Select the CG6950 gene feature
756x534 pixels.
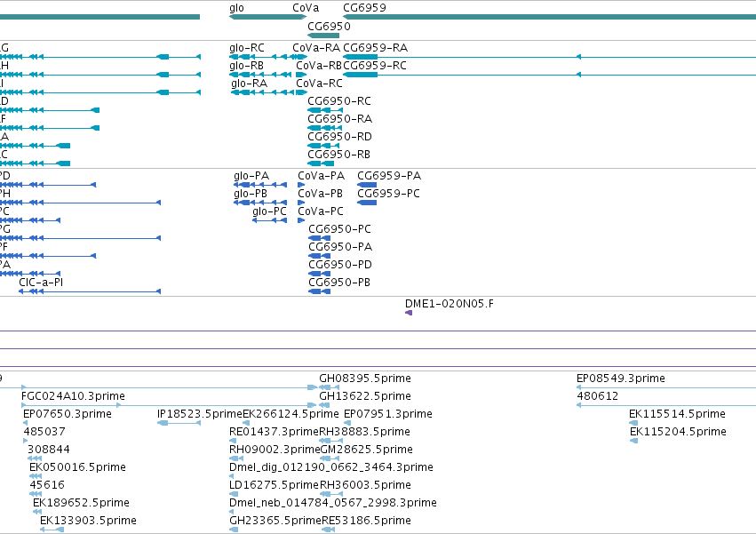pyautogui.click(x=323, y=36)
